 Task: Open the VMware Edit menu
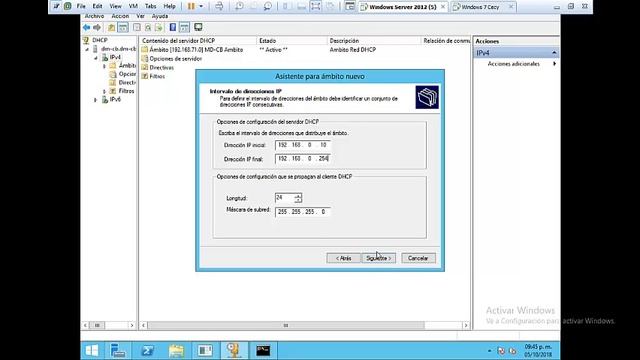click(x=97, y=6)
